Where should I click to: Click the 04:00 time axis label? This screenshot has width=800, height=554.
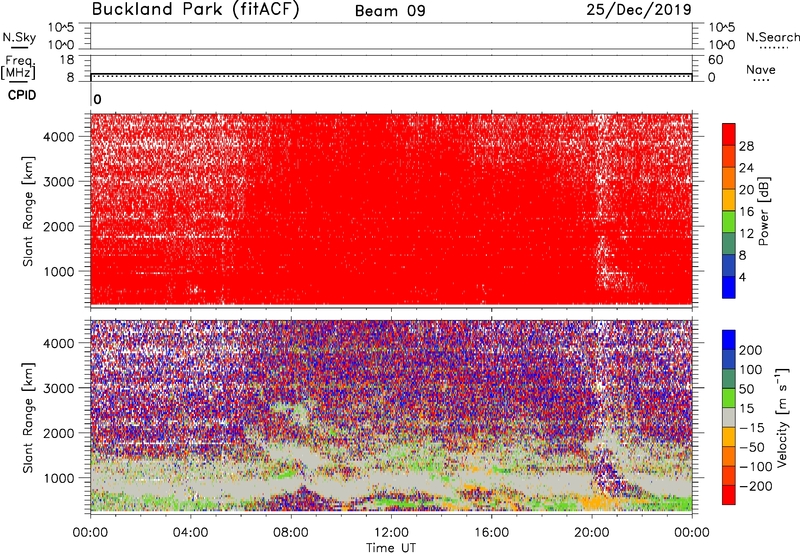(x=190, y=533)
